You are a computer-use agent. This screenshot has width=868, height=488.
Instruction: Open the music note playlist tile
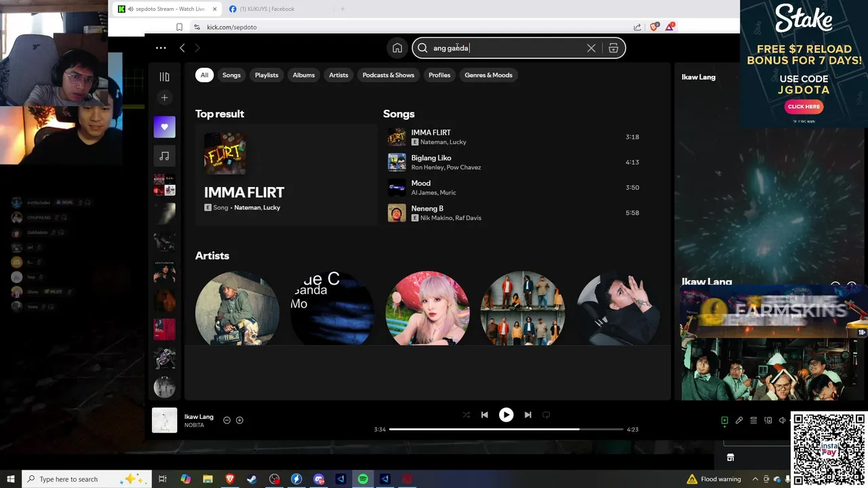point(164,156)
